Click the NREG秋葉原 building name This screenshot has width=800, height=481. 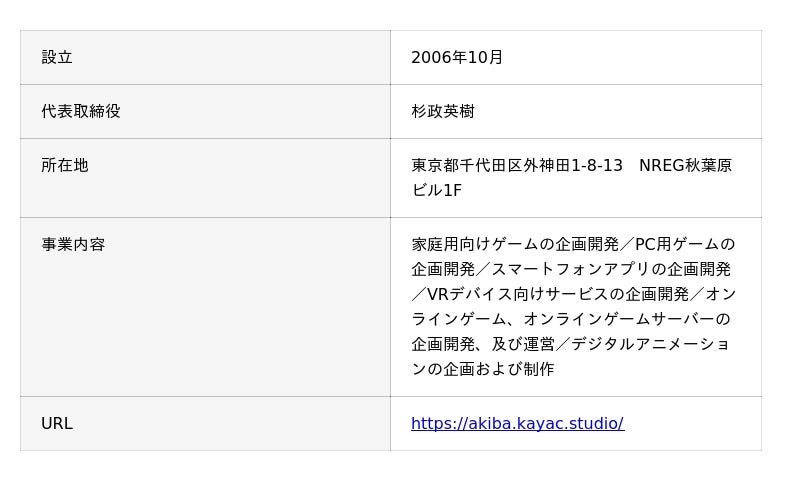pos(685,165)
